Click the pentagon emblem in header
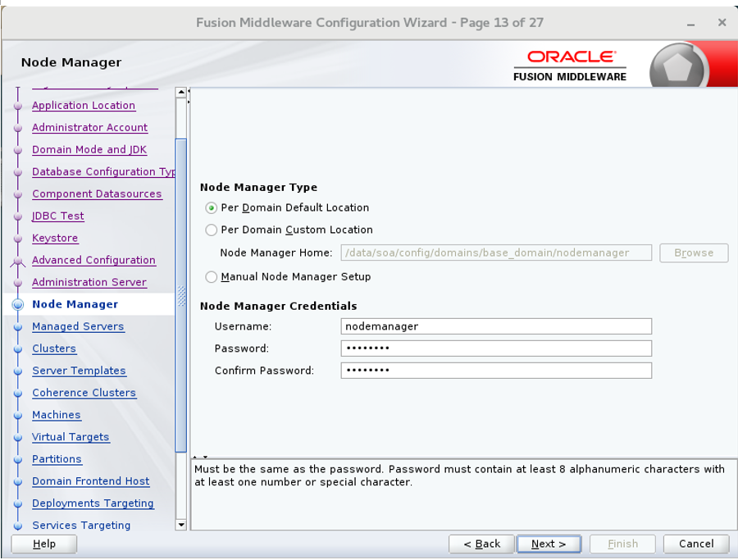Image resolution: width=738 pixels, height=560 pixels. (678, 66)
